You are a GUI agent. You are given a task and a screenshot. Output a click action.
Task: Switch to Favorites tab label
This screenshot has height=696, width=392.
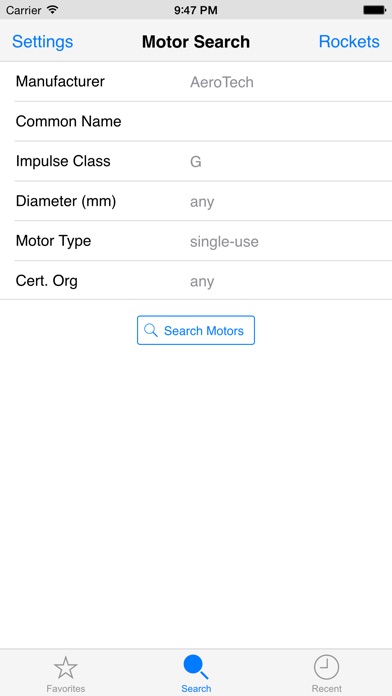[x=66, y=689]
